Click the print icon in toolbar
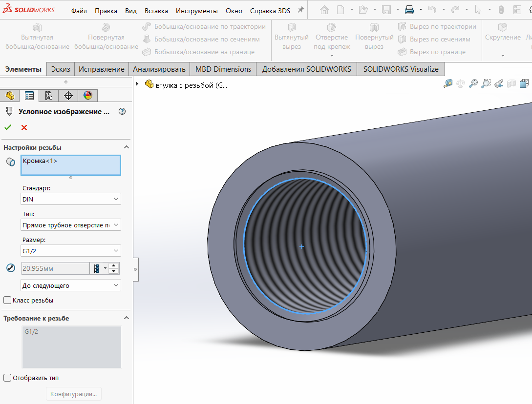Screen dimensions: 532x404 [x=409, y=10]
